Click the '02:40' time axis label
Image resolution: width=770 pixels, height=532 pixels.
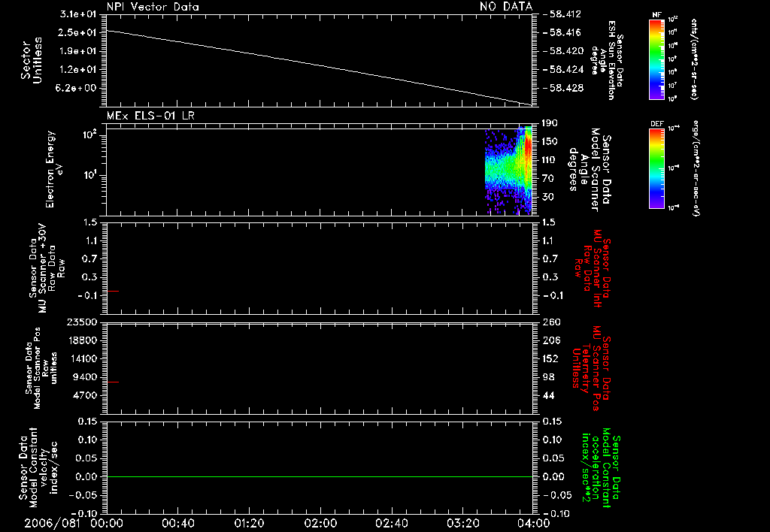(391, 523)
